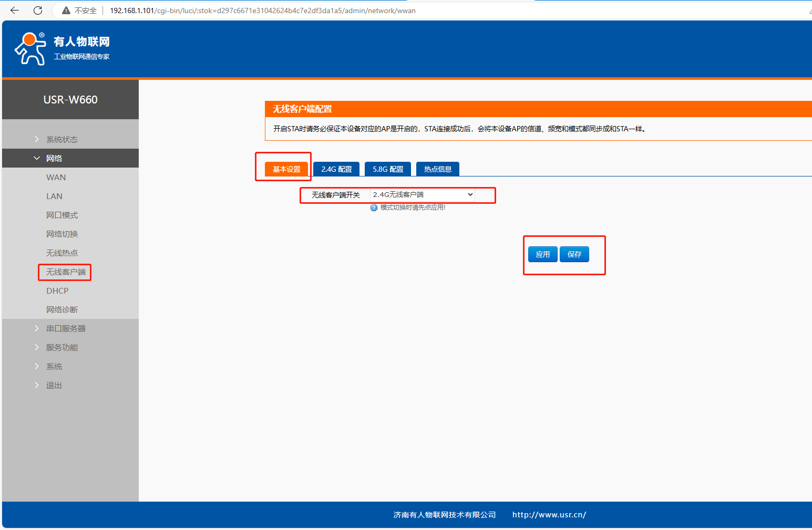Expand the 系统状态 menu section
Viewport: 812px width, 530px height.
[61, 139]
